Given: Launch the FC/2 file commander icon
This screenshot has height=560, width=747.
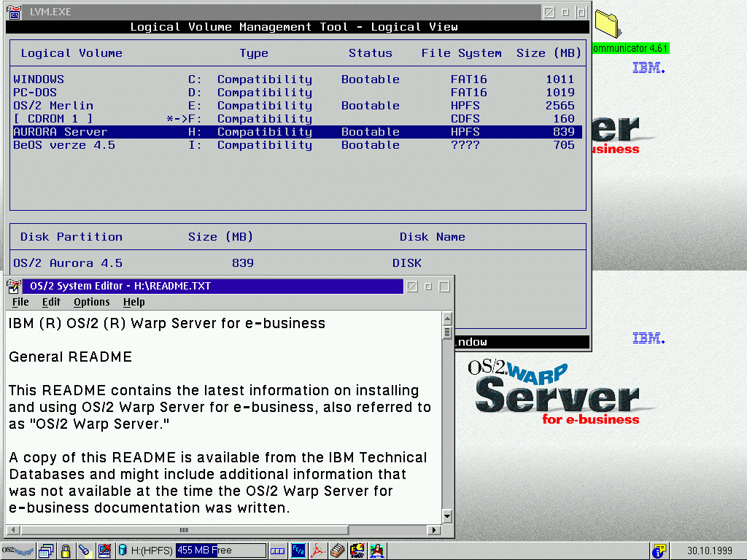Looking at the screenshot, I should point(299,550).
